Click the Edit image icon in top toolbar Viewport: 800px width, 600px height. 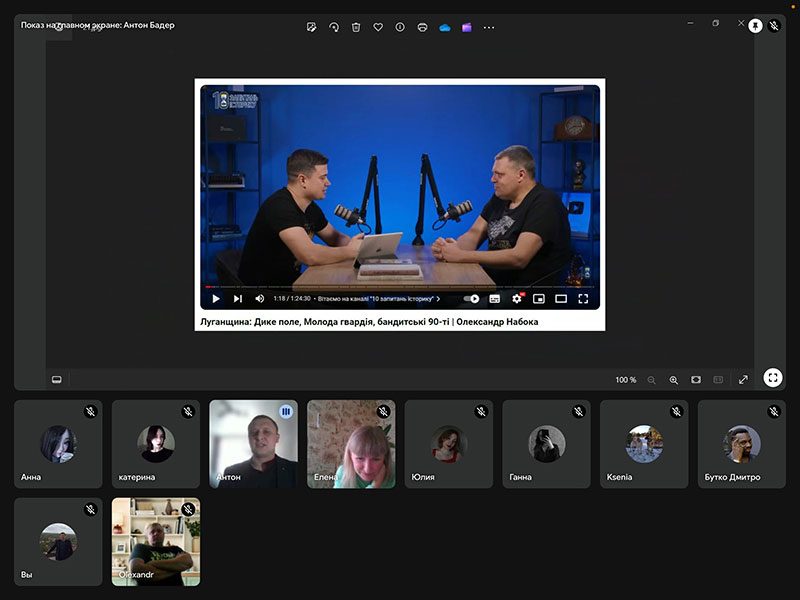point(312,27)
